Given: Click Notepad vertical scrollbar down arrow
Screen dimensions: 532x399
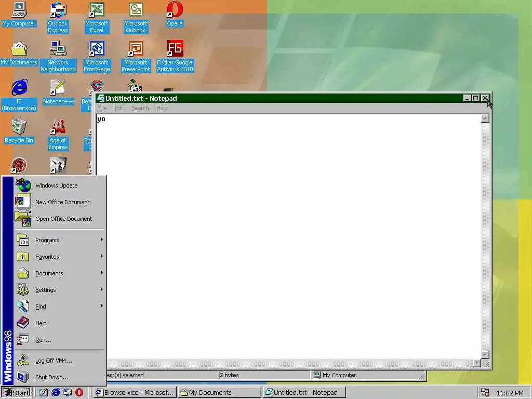Looking at the screenshot, I should 485,355.
